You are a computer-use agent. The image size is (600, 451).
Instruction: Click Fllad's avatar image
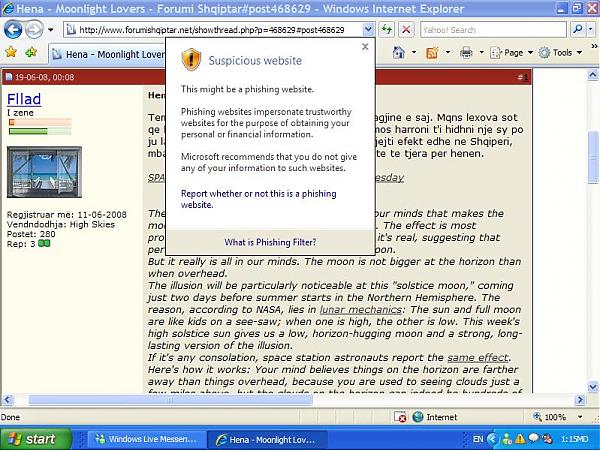(x=44, y=172)
